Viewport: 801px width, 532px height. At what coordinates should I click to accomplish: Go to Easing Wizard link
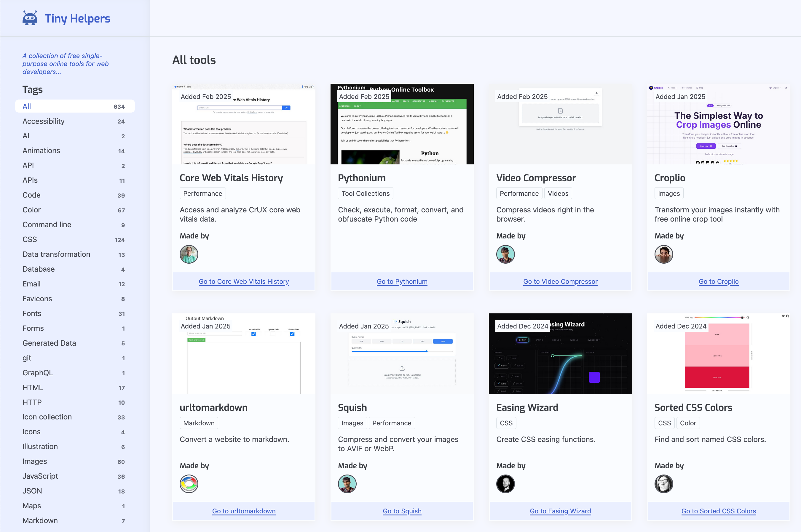point(560,511)
